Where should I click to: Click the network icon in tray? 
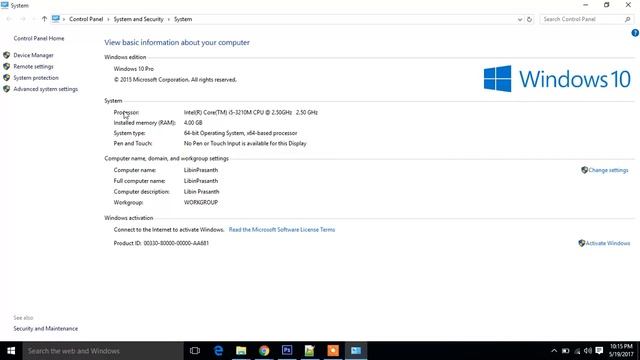tap(577, 351)
